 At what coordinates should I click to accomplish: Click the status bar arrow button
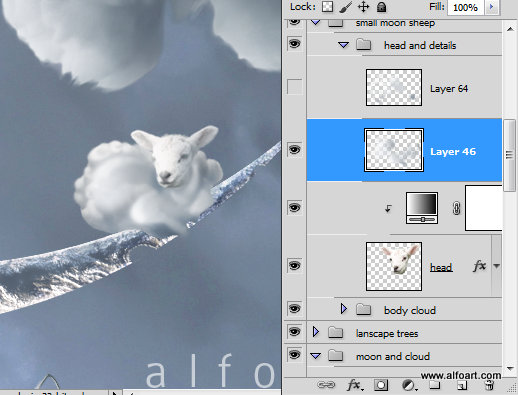click(114, 392)
